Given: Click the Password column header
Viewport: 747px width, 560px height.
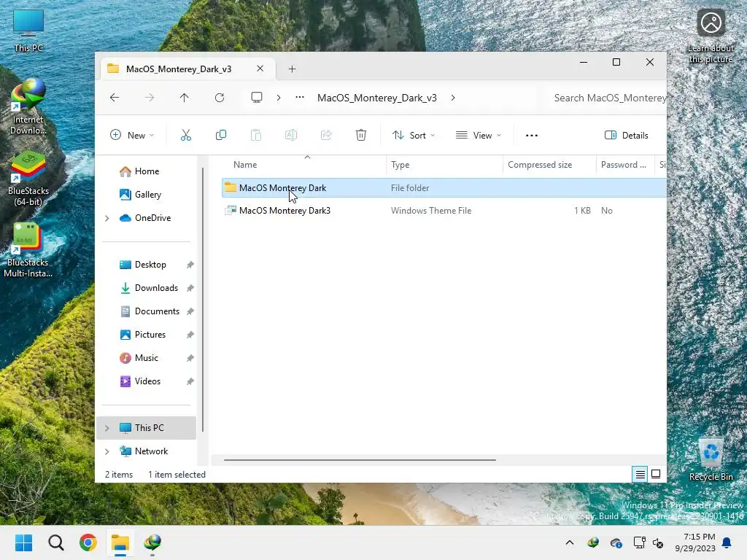Looking at the screenshot, I should [625, 165].
